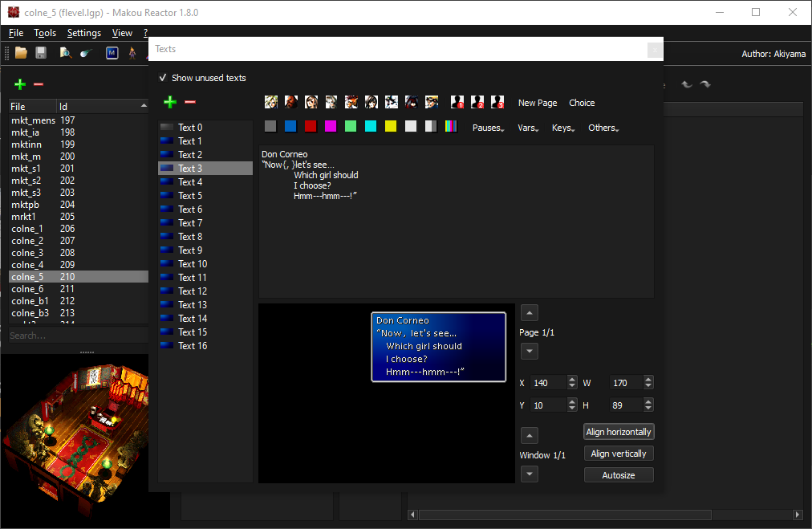Insert Aerith's name using her portrait icon

pyautogui.click(x=331, y=102)
